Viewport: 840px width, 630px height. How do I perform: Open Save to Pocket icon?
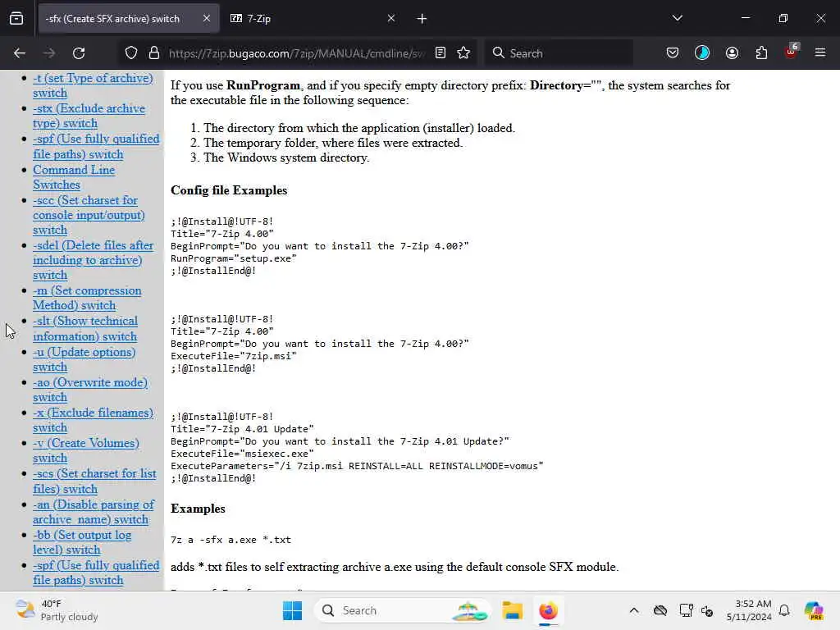click(x=673, y=53)
